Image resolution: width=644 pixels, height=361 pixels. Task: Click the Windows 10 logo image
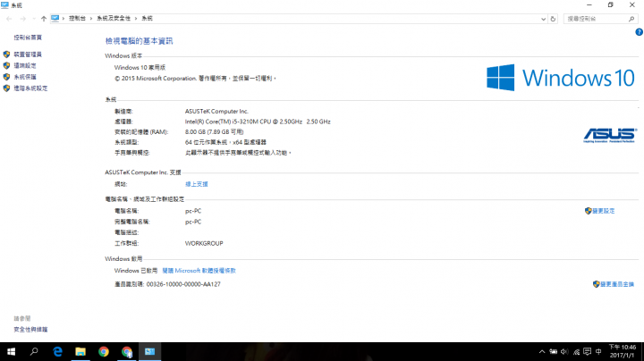[561, 78]
